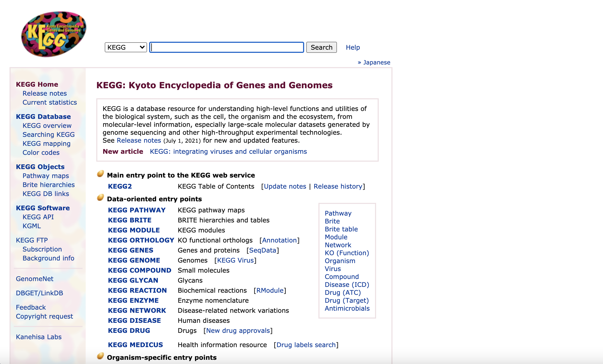Open the KEGG Software sidebar heading
Image resolution: width=603 pixels, height=364 pixels.
click(43, 208)
